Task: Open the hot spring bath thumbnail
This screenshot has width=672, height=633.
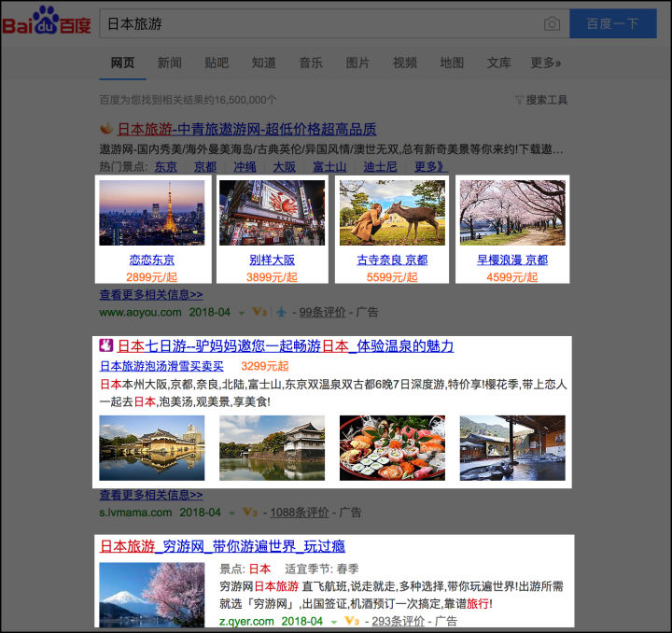Action: pyautogui.click(x=512, y=447)
